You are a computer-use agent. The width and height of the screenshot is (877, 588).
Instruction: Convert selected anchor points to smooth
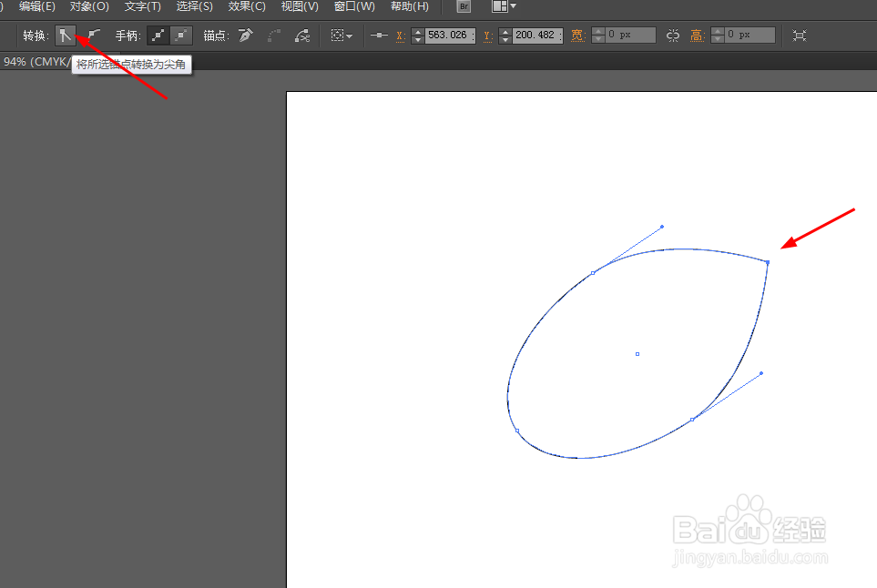click(x=94, y=35)
